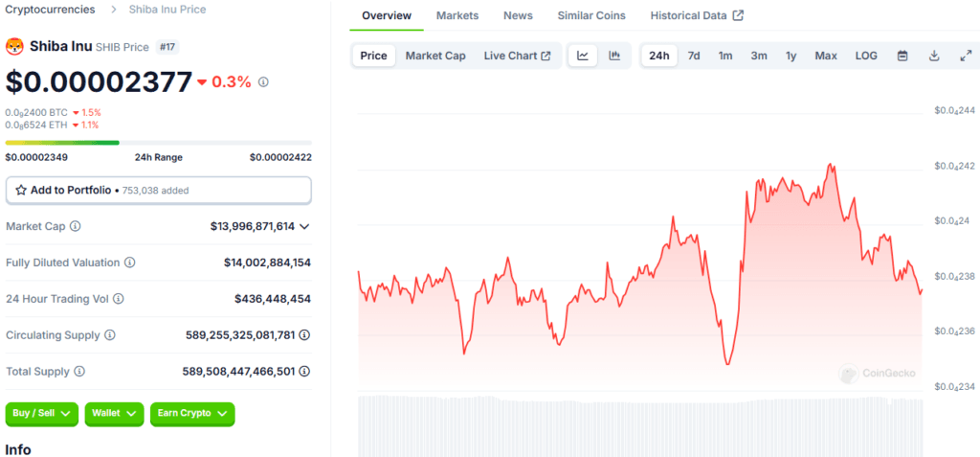Switch to line chart view icon

click(583, 56)
